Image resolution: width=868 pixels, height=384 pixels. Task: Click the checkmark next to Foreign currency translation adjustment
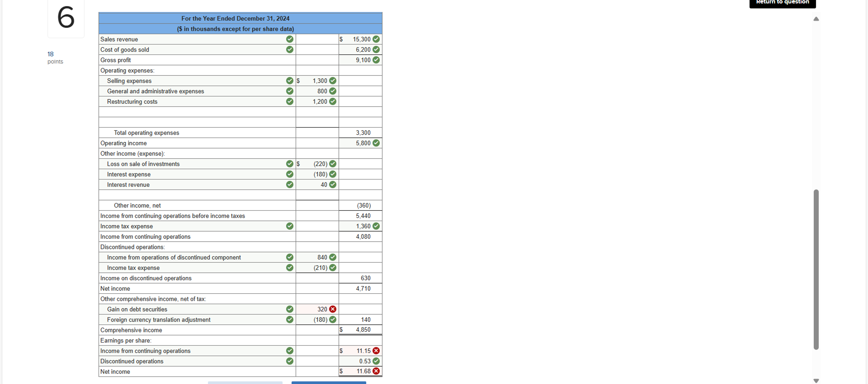(x=289, y=319)
